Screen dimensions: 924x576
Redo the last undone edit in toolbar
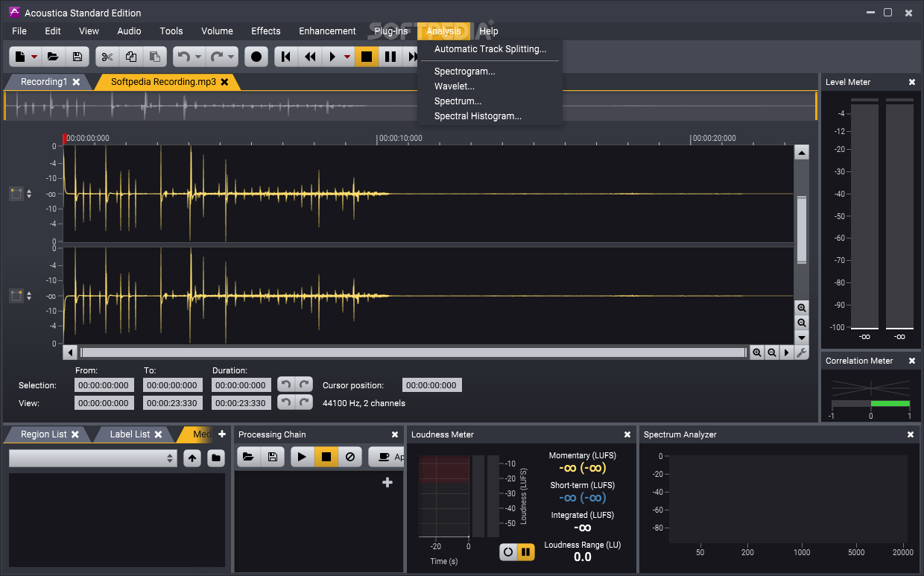coord(216,57)
